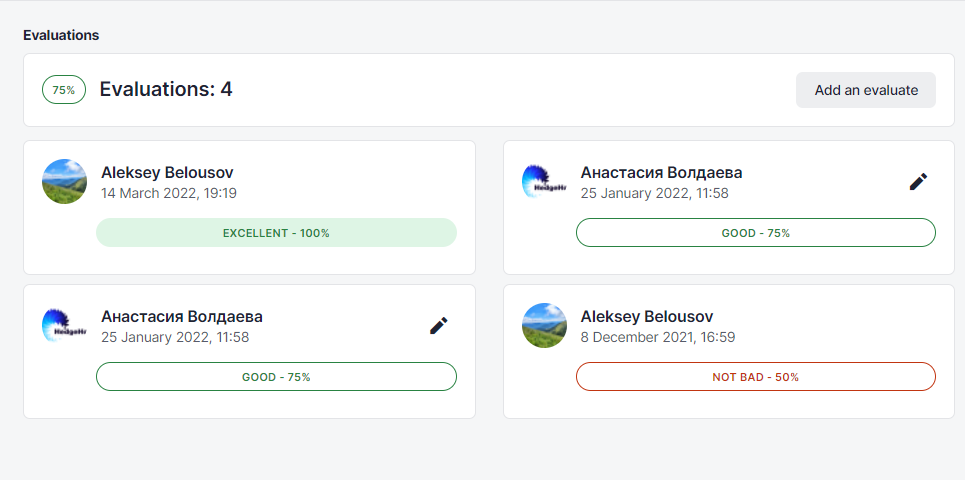Click Анастасия Волдаева name below 14 March card
This screenshot has width=965, height=480.
(182, 317)
